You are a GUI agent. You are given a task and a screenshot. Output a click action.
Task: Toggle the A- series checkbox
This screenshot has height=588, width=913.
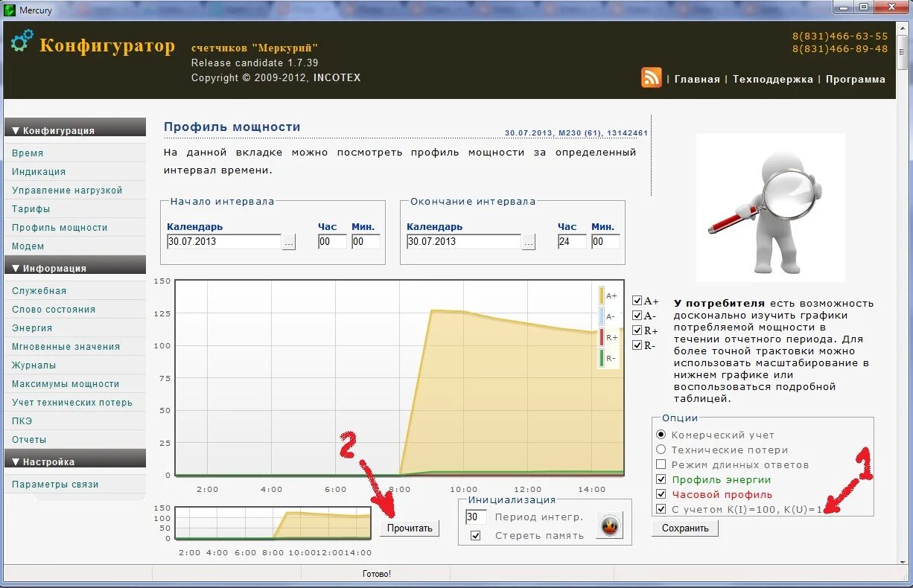pyautogui.click(x=637, y=316)
